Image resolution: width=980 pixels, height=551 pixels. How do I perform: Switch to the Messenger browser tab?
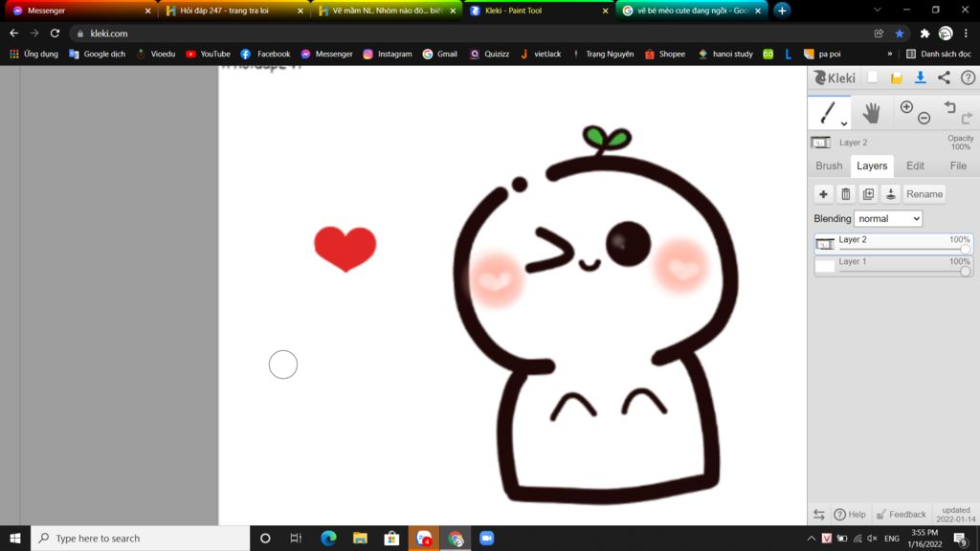79,11
